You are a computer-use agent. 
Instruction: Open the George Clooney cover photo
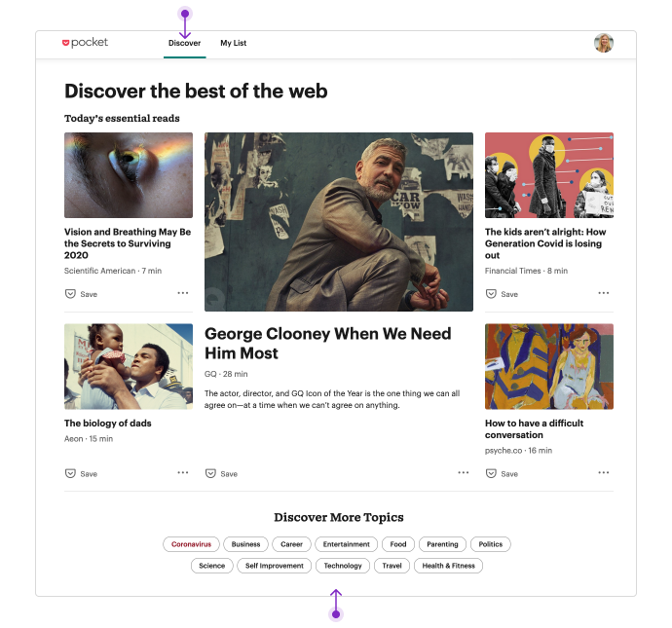point(339,222)
